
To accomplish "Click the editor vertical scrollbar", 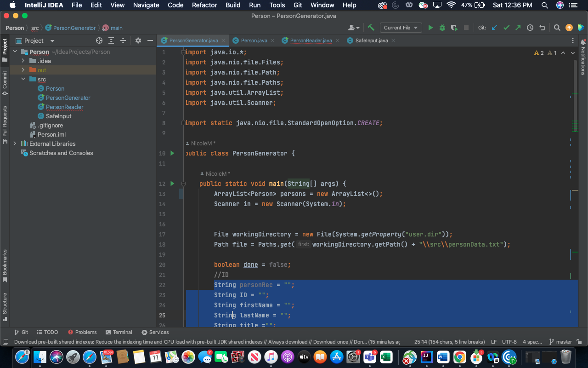I will tap(576, 95).
